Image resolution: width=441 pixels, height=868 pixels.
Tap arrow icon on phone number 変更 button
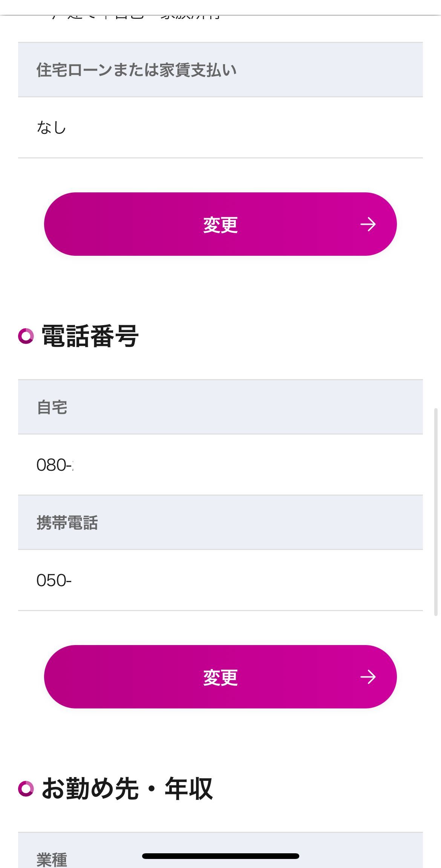(367, 677)
